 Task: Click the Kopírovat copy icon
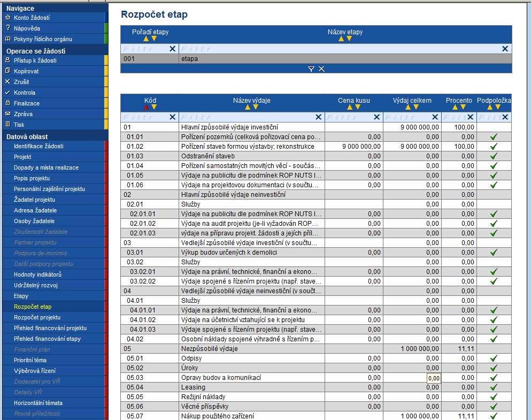tap(8, 71)
